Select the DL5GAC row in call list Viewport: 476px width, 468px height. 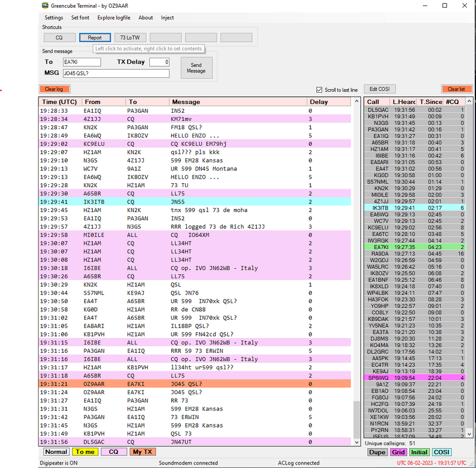[415, 110]
